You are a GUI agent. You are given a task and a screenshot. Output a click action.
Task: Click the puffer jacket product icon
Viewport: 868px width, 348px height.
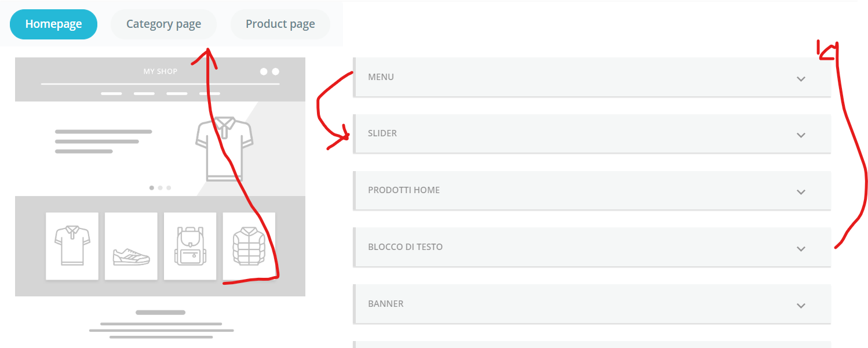[x=249, y=246]
